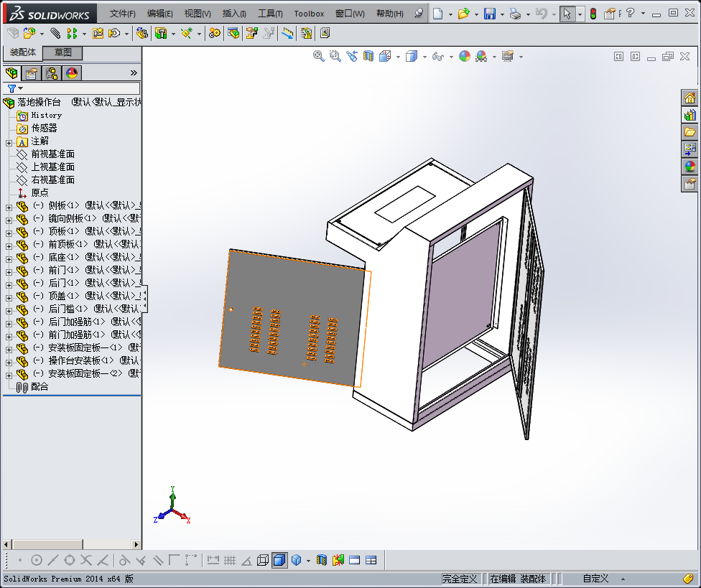Click the New Motion Study gears icon
701x588 pixels.
[215, 33]
